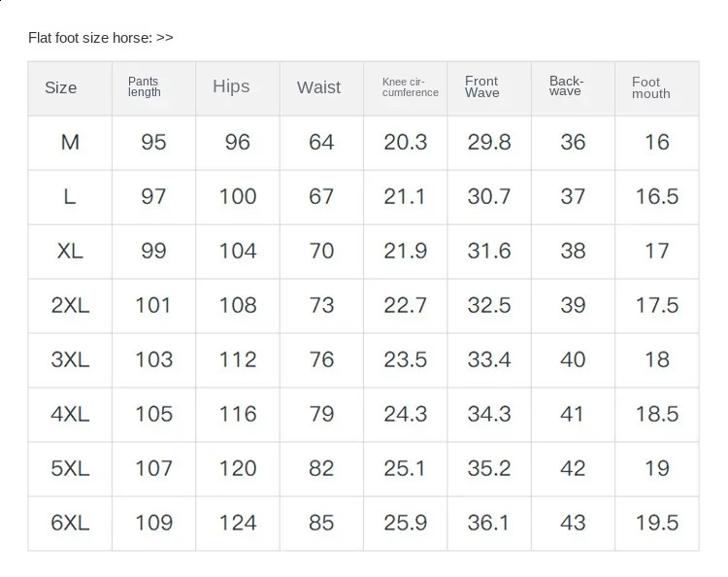The image size is (728, 577).
Task: Click the L size row label
Action: [70, 197]
